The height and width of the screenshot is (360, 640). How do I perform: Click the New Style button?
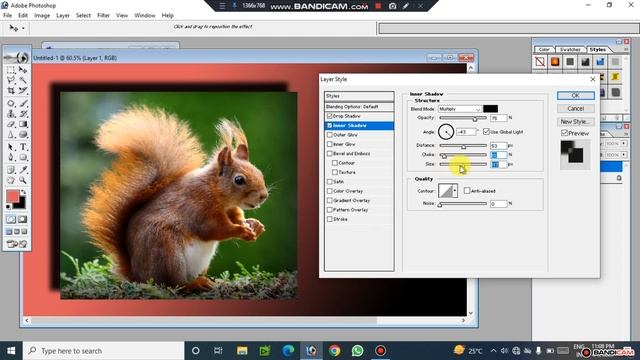point(576,122)
